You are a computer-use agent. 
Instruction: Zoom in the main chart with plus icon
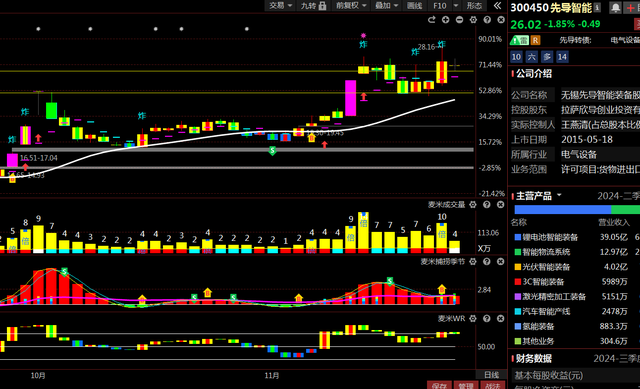click(x=446, y=20)
